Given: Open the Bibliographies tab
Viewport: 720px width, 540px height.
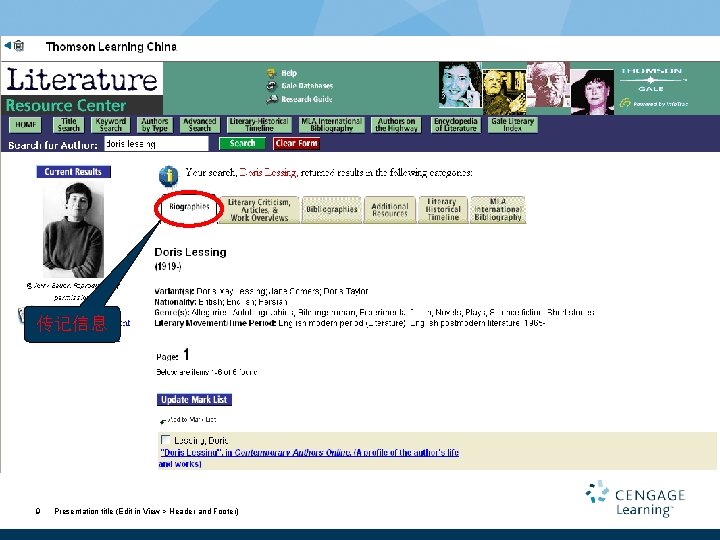Looking at the screenshot, I should click(332, 210).
